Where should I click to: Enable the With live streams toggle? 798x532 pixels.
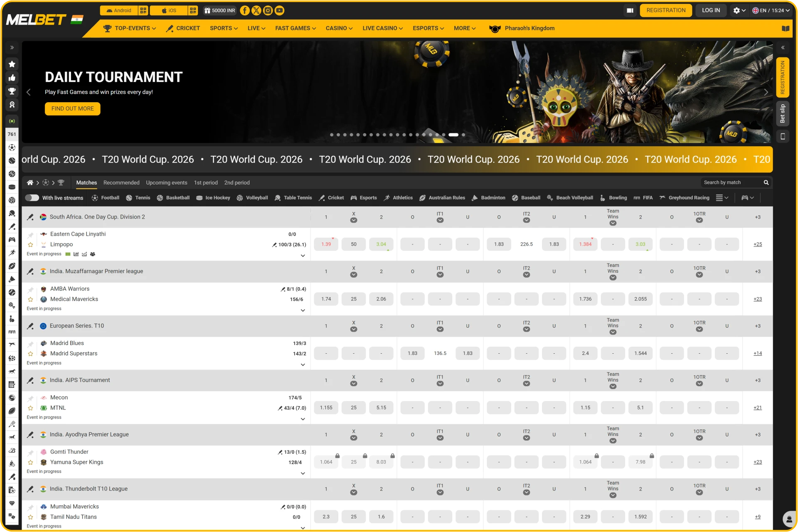32,198
